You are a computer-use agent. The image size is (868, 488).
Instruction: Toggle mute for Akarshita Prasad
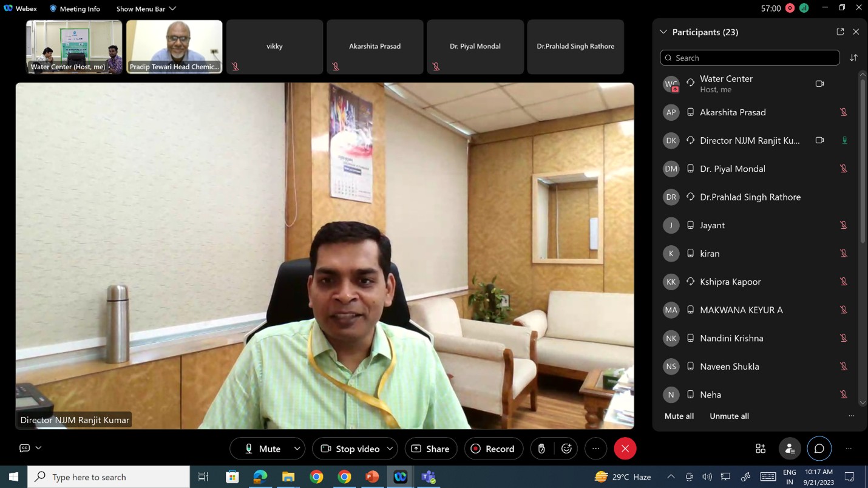(843, 112)
